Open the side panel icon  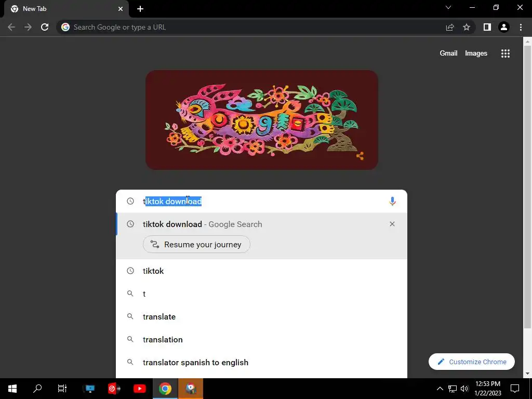(x=487, y=27)
